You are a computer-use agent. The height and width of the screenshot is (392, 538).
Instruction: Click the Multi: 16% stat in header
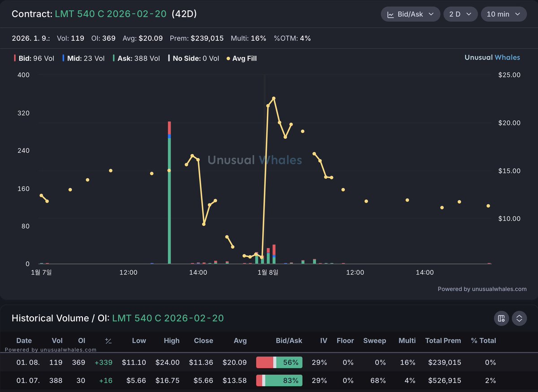pyautogui.click(x=248, y=38)
